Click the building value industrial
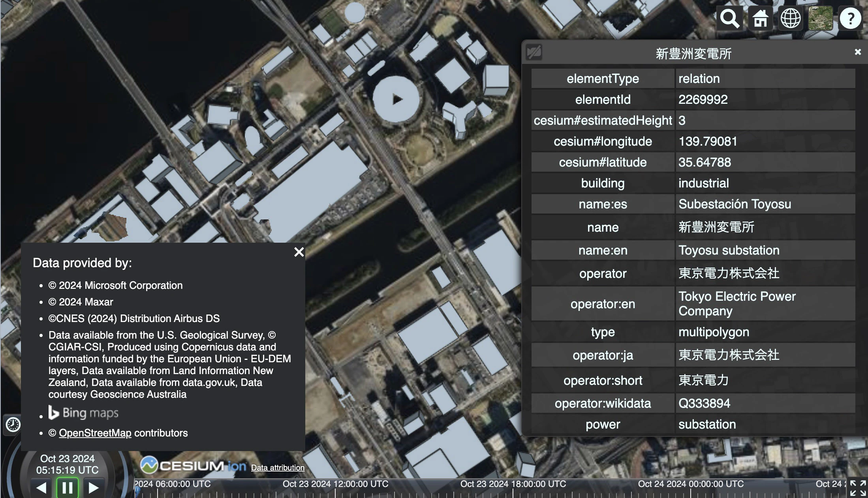Screen dimensions: 868x498 (x=704, y=183)
